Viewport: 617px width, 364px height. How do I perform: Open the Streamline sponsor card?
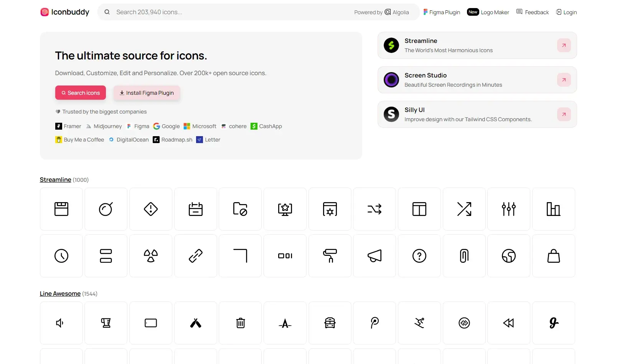pos(477,45)
